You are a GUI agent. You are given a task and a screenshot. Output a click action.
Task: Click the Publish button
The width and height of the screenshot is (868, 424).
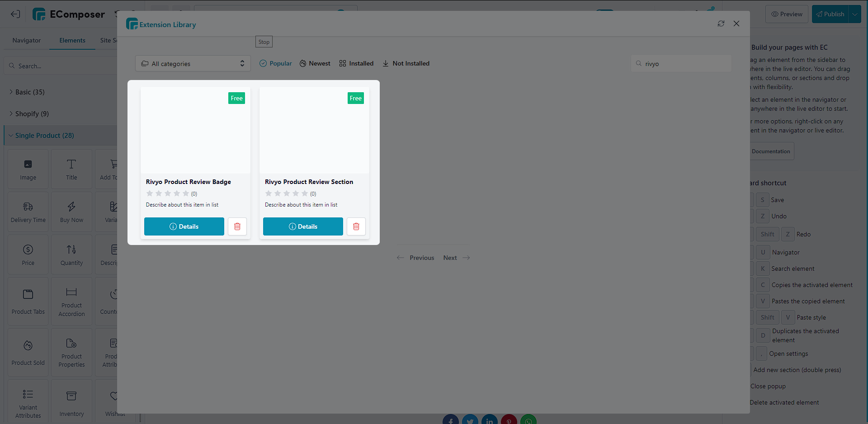[x=830, y=14]
